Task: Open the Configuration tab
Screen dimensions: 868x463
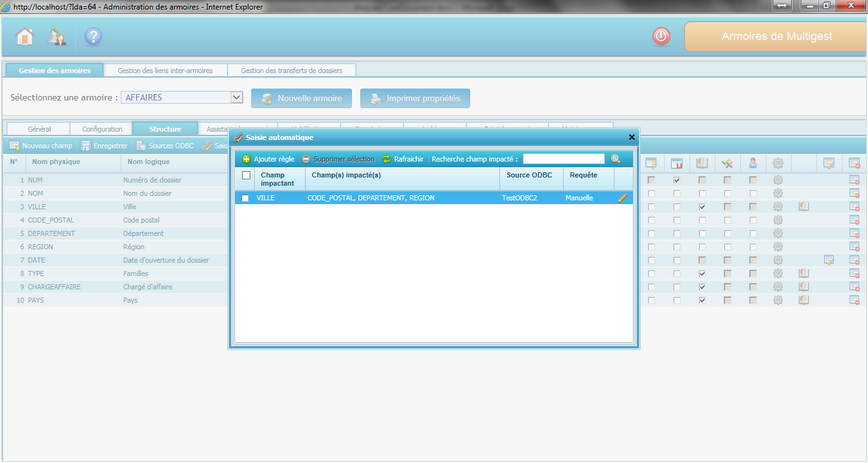Action: click(x=102, y=129)
